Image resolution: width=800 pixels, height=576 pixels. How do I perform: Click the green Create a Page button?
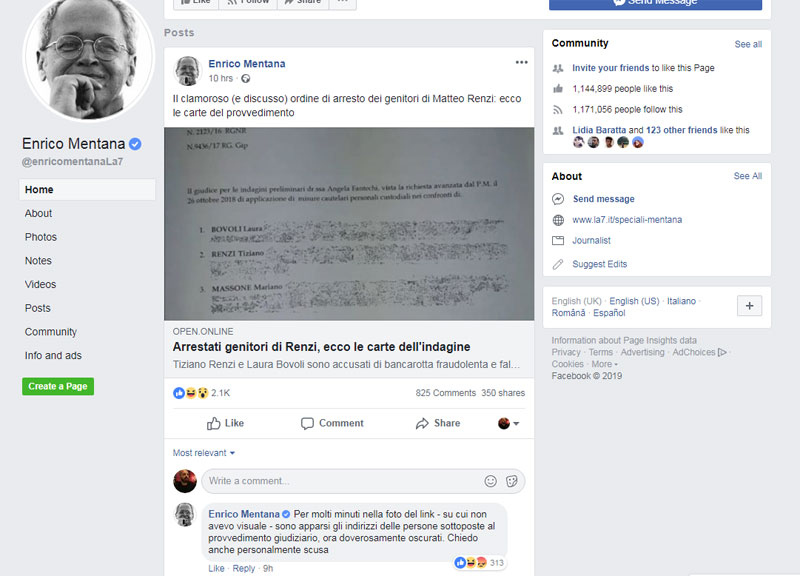[58, 386]
